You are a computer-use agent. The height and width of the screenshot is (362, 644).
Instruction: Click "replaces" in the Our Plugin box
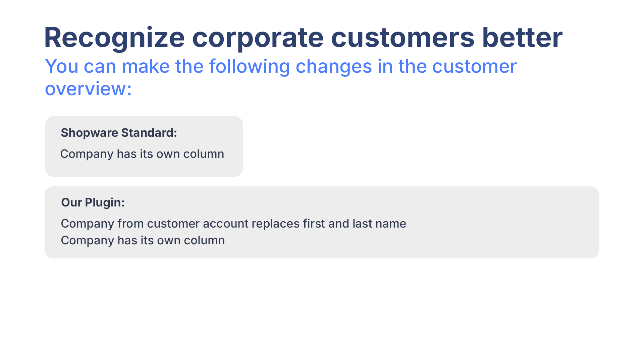tap(275, 224)
